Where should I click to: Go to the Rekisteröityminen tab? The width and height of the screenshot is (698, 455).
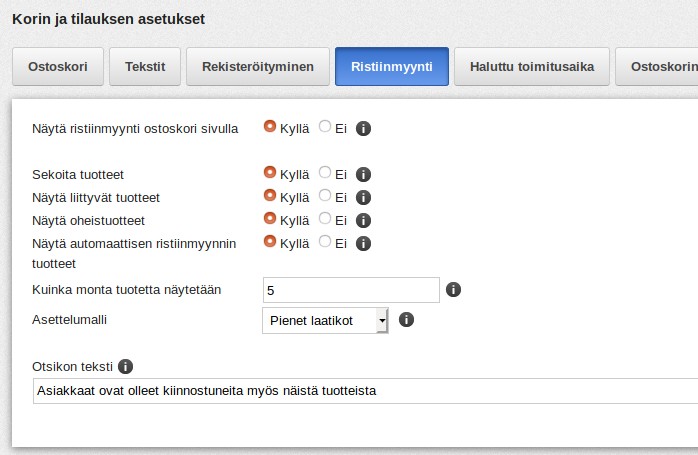coord(258,67)
